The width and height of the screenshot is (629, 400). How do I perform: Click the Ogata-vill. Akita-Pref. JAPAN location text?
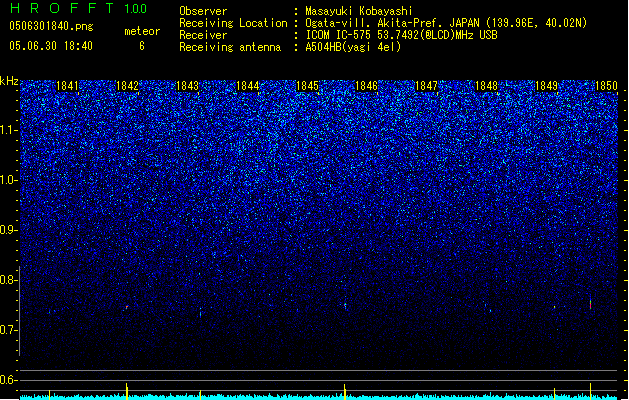tap(446, 23)
